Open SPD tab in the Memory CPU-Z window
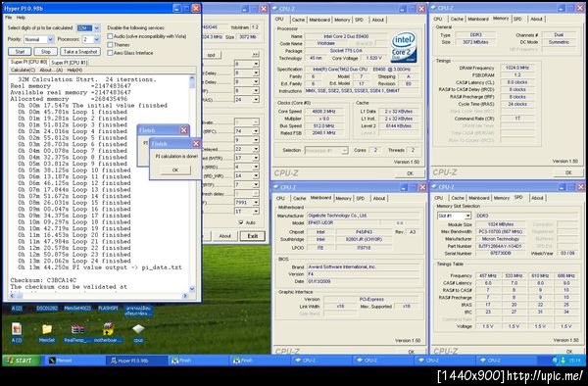588x386 pixels. (x=517, y=19)
